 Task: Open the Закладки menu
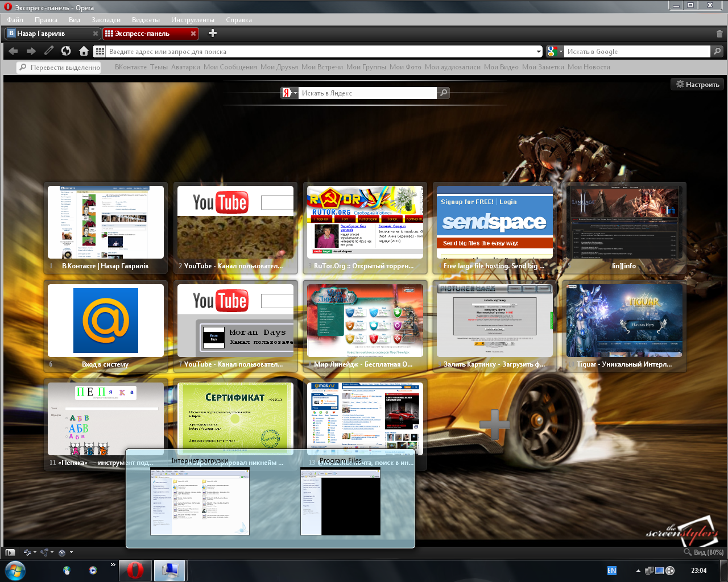click(106, 20)
